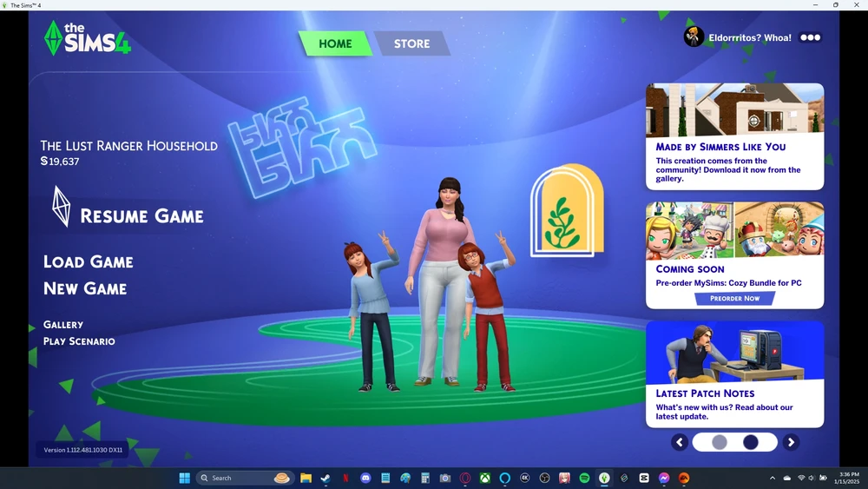
Task: Open Spotify from the taskbar
Action: point(584,478)
